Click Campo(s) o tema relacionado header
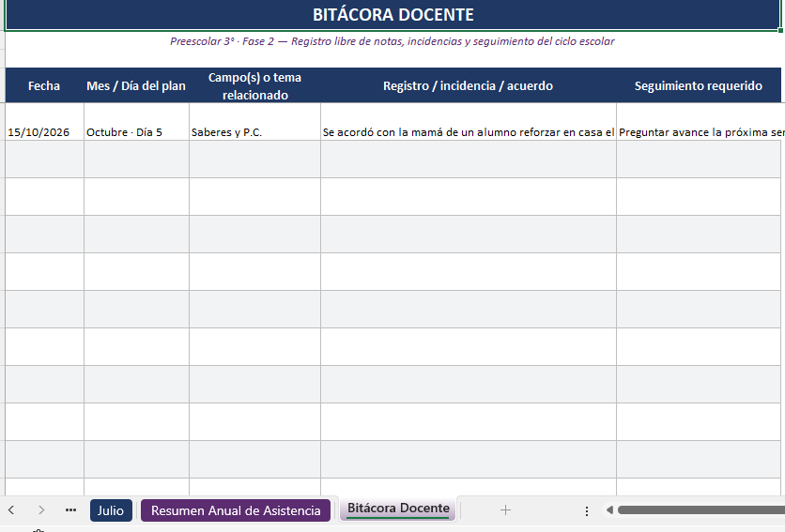785x532 pixels. (x=254, y=85)
